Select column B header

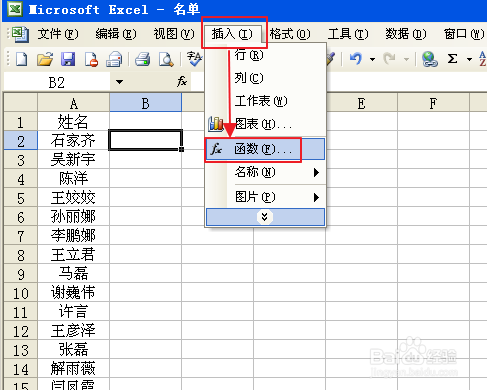(146, 103)
